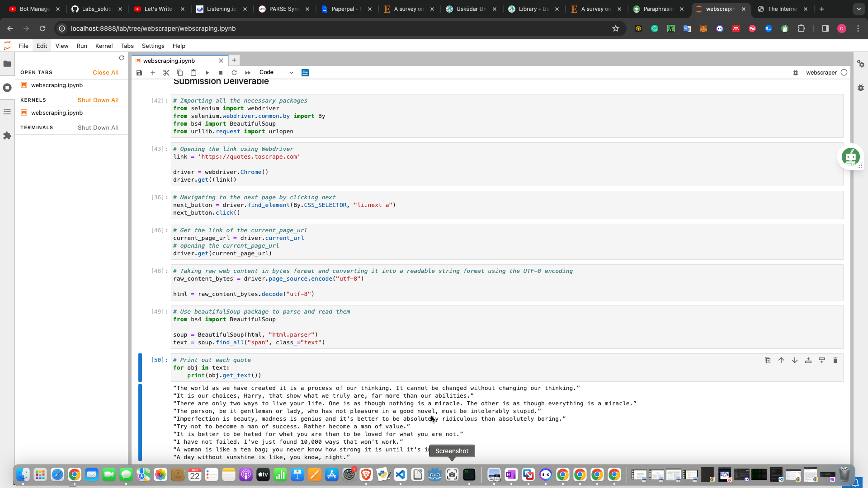868x488 pixels.
Task: Open the tab search dropdown arrow
Action: 859,9
